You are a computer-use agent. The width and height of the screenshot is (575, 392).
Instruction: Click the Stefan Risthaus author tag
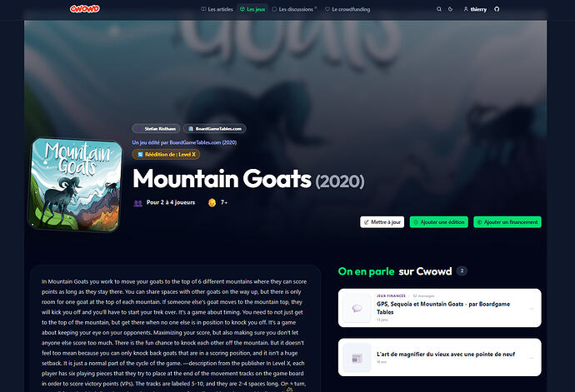156,129
